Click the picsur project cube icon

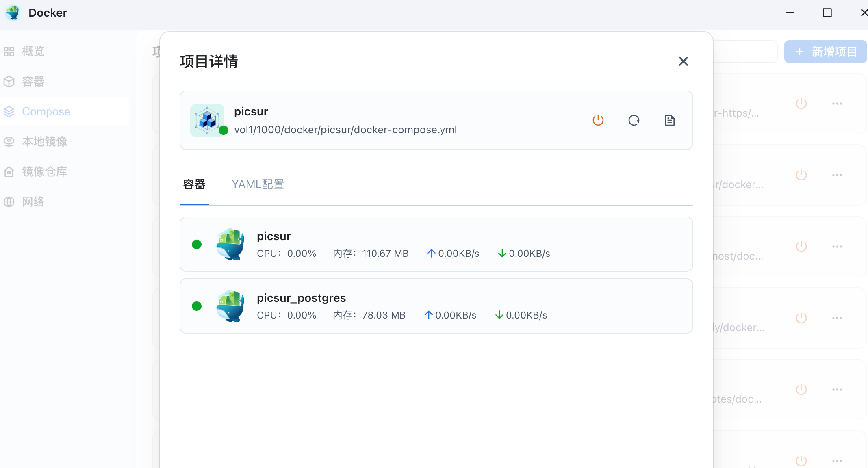[x=207, y=120]
